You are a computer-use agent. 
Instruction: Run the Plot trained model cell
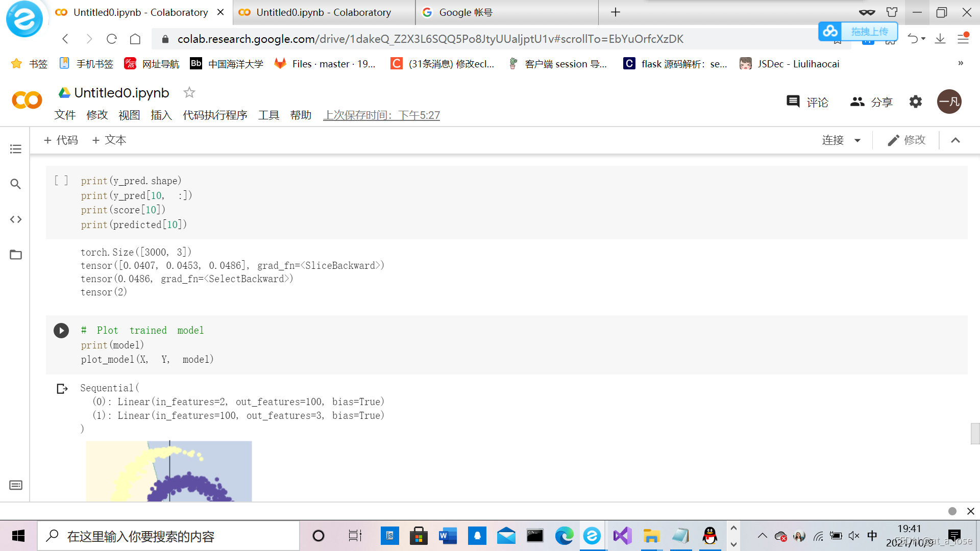click(61, 331)
